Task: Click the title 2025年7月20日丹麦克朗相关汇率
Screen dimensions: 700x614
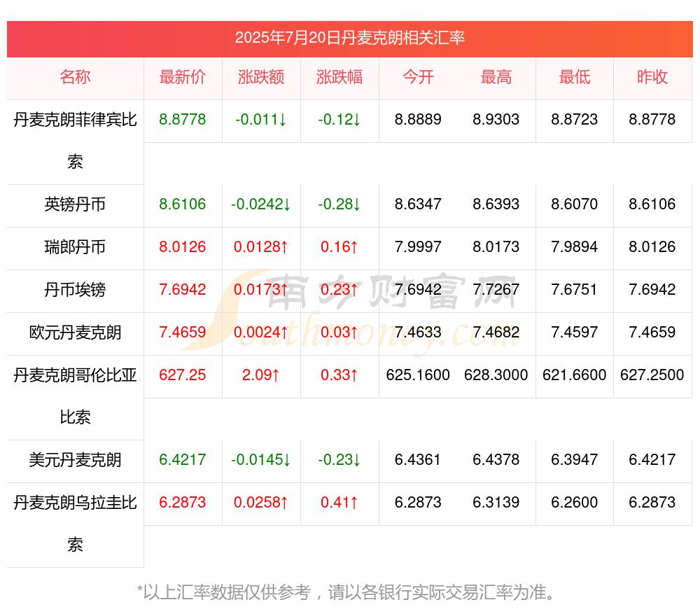Action: click(350, 38)
